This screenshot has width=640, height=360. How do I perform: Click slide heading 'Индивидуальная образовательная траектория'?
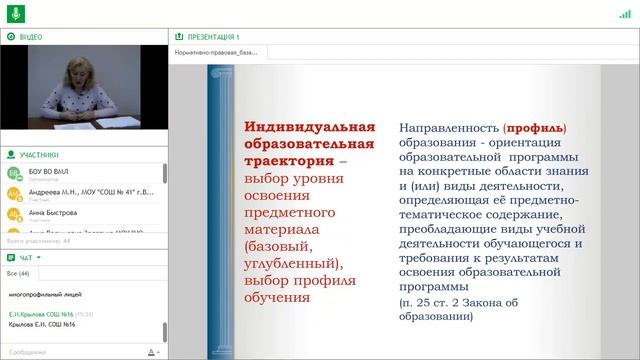tap(309, 144)
